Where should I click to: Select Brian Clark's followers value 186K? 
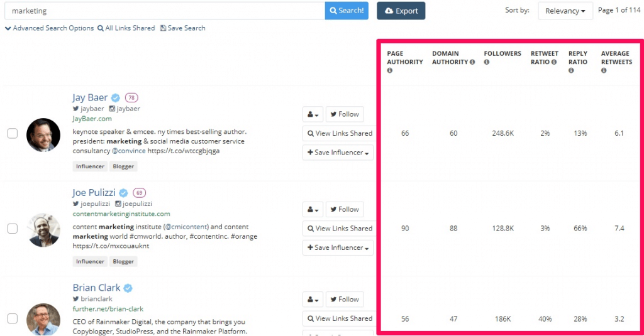502,319
